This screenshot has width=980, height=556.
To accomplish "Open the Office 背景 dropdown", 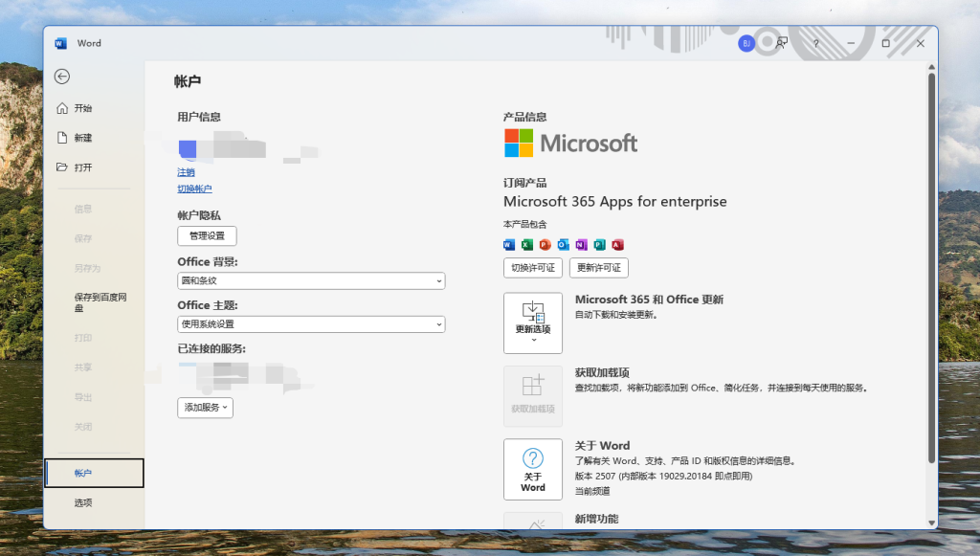I will click(x=311, y=281).
